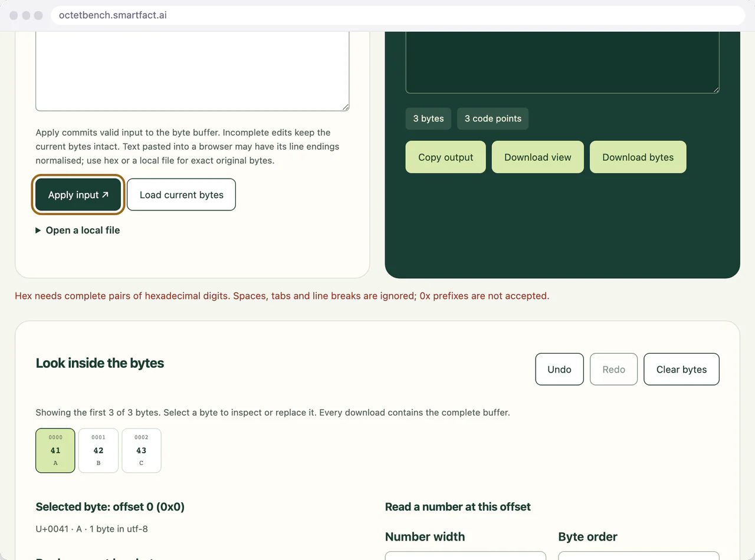Select byte 43 at offset 0002

click(x=142, y=450)
